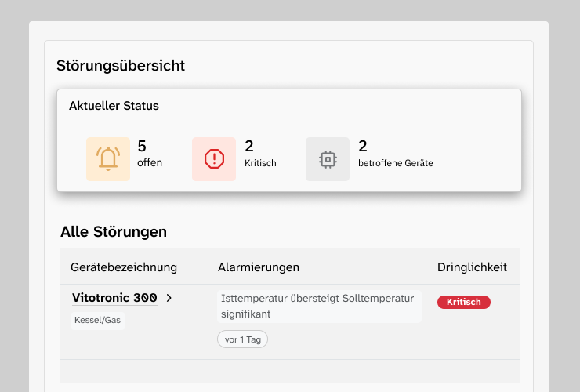This screenshot has height=392, width=580.
Task: Click the orange bell icon for open alarms
Action: point(108,159)
